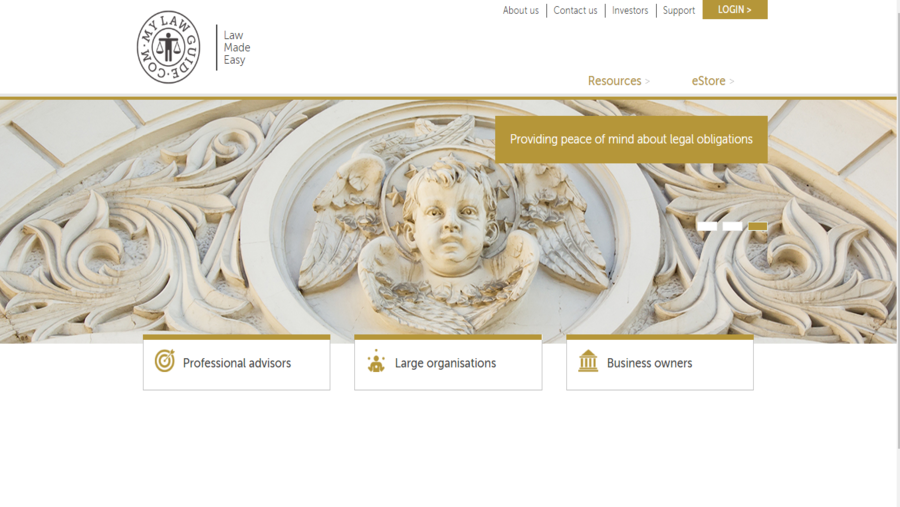Click the LOGIN button
Image resolution: width=900 pixels, height=507 pixels.
click(x=735, y=10)
